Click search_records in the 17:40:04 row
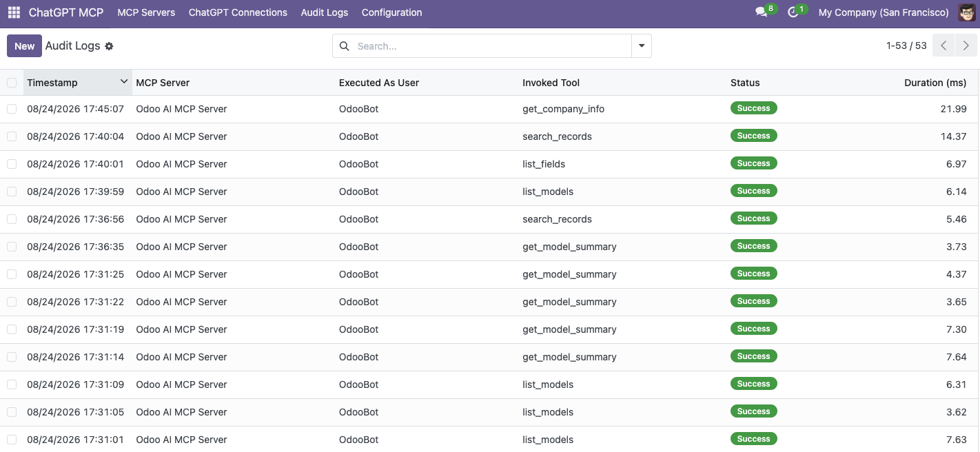 point(557,136)
